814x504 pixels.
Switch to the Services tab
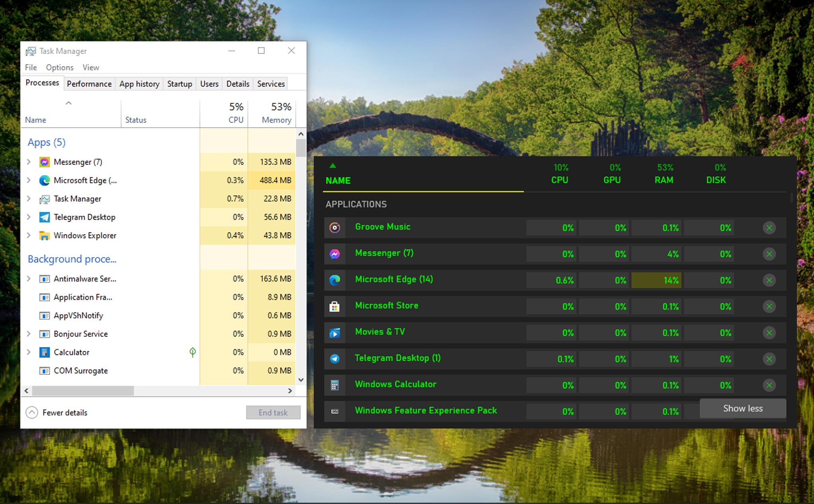(271, 84)
